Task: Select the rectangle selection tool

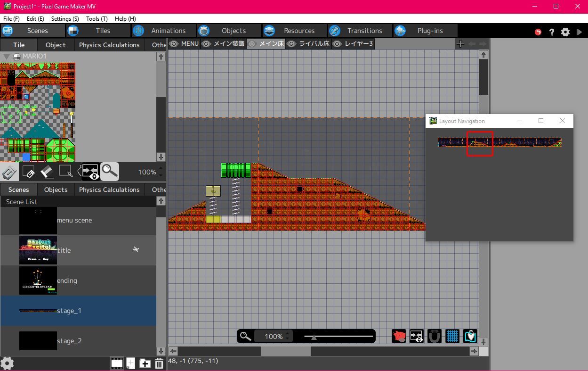Action: 65,172
